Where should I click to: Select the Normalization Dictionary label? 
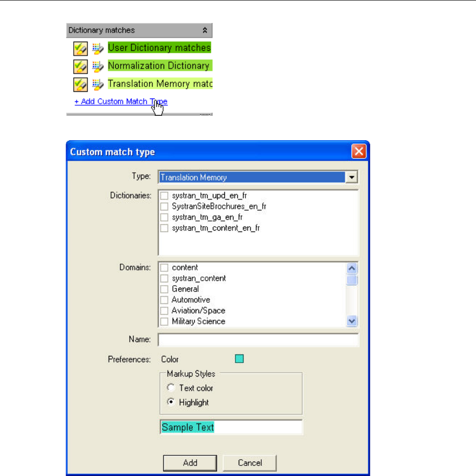click(160, 66)
